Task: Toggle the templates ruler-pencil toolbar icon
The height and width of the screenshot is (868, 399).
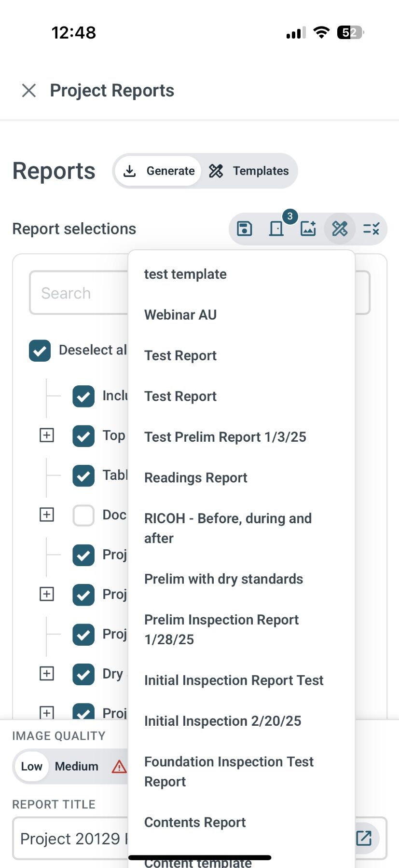Action: 340,229
